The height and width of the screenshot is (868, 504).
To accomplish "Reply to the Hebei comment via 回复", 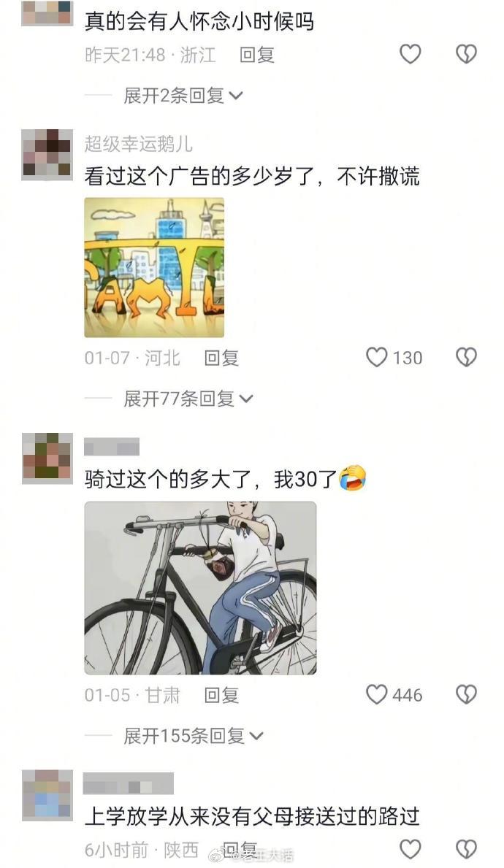I will (221, 358).
